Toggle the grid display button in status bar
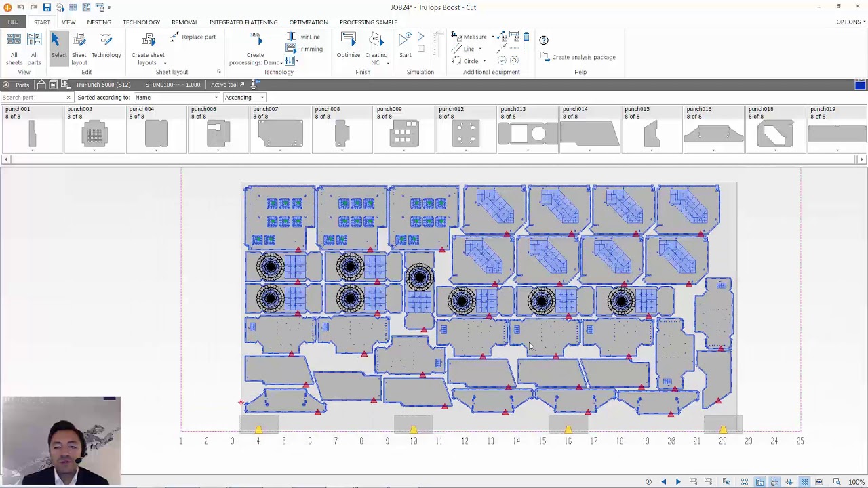 (x=804, y=482)
